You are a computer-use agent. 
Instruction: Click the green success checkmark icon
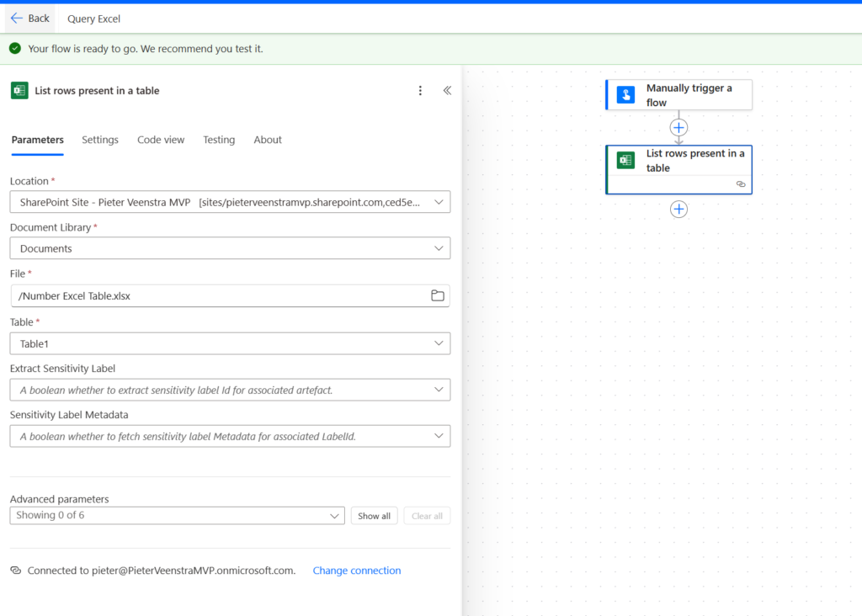(15, 48)
